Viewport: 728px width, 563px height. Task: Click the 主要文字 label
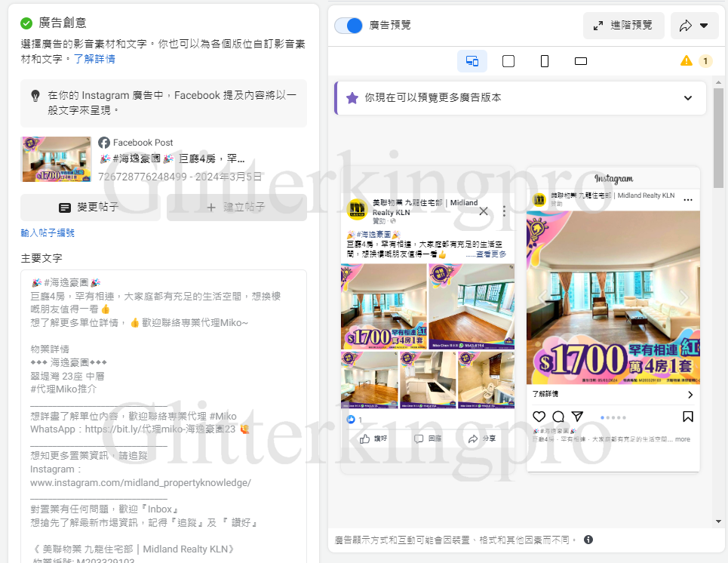(x=41, y=258)
